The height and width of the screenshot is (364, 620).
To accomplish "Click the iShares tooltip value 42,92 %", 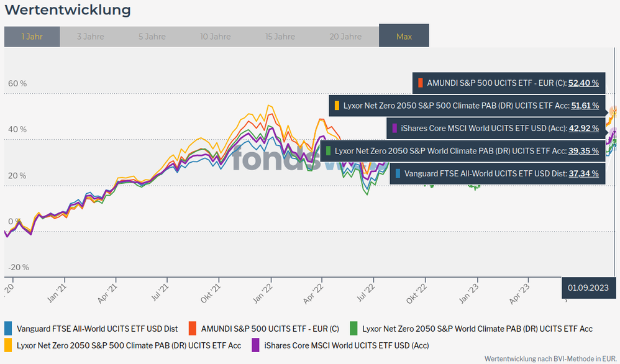I will coord(583,129).
